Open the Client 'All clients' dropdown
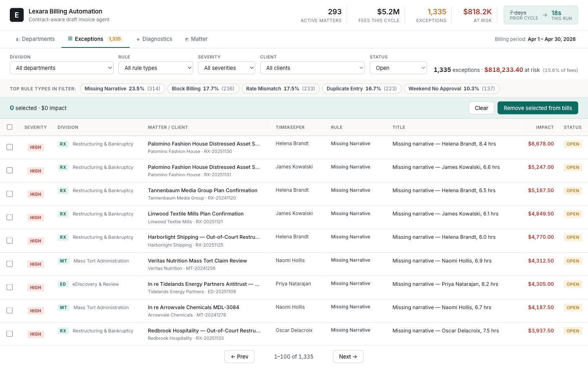Screen dimensions: 588x368 pos(312,68)
